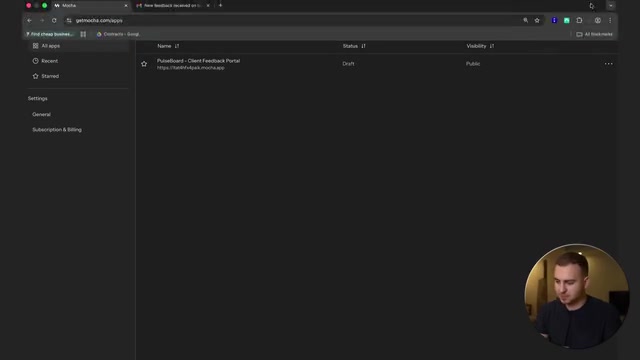The height and width of the screenshot is (360, 640).
Task: Close the New feedback received tab
Action: 208,6
